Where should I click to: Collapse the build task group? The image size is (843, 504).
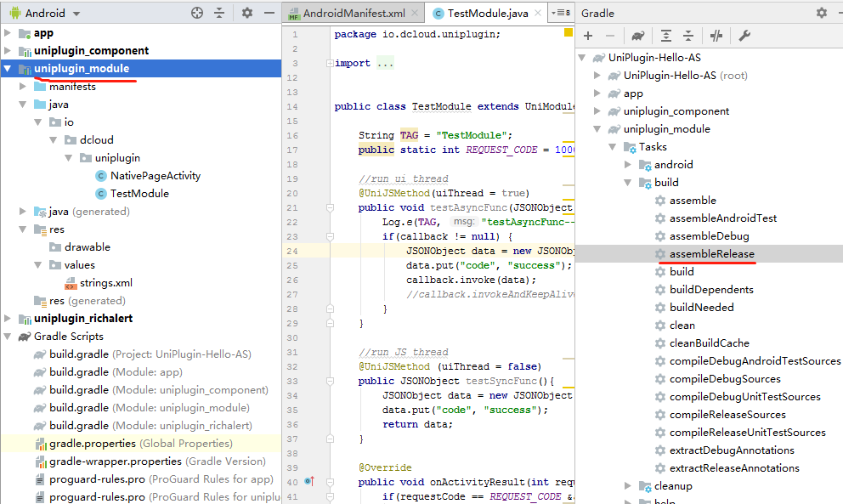click(x=627, y=183)
